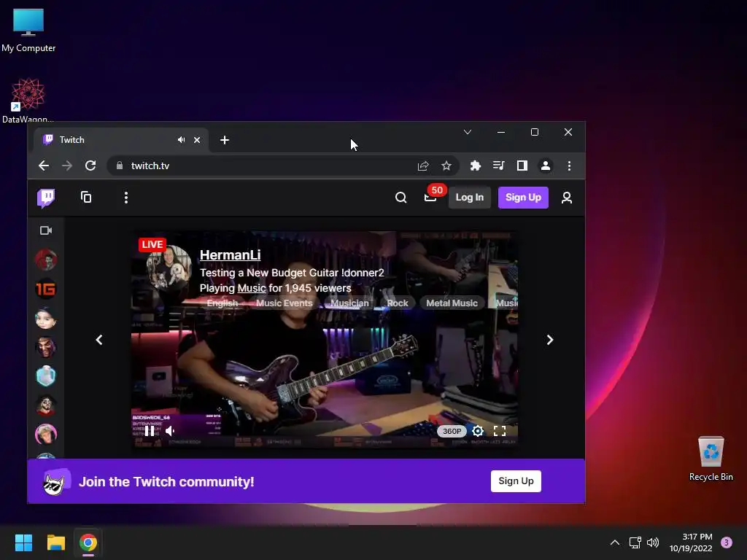Screen dimensions: 747x560
Task: Open HermanLi channel link
Action: pos(230,255)
